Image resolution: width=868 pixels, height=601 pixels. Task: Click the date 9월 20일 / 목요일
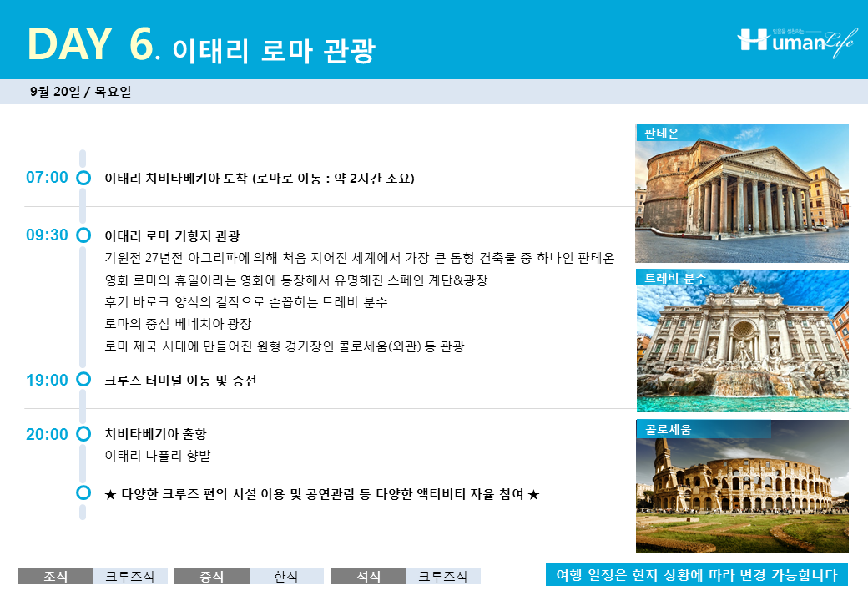(81, 92)
